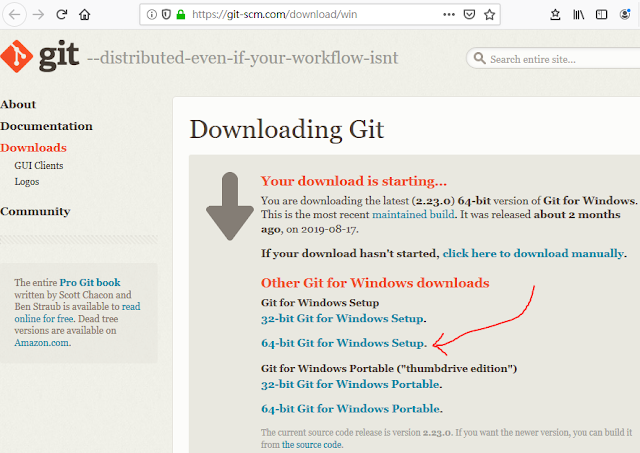Open the Library bookshelf icon
The width and height of the screenshot is (640, 453).
[578, 15]
